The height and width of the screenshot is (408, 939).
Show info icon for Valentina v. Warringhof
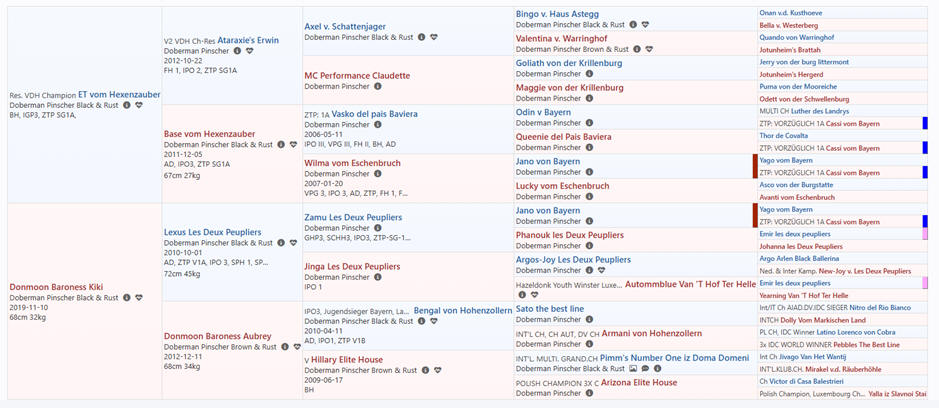pos(637,49)
